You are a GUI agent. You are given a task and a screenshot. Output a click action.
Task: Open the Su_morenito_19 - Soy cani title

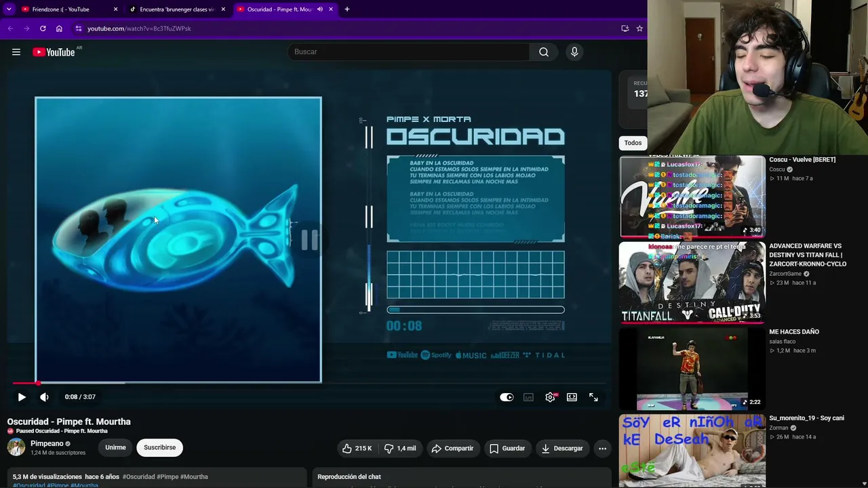point(806,418)
